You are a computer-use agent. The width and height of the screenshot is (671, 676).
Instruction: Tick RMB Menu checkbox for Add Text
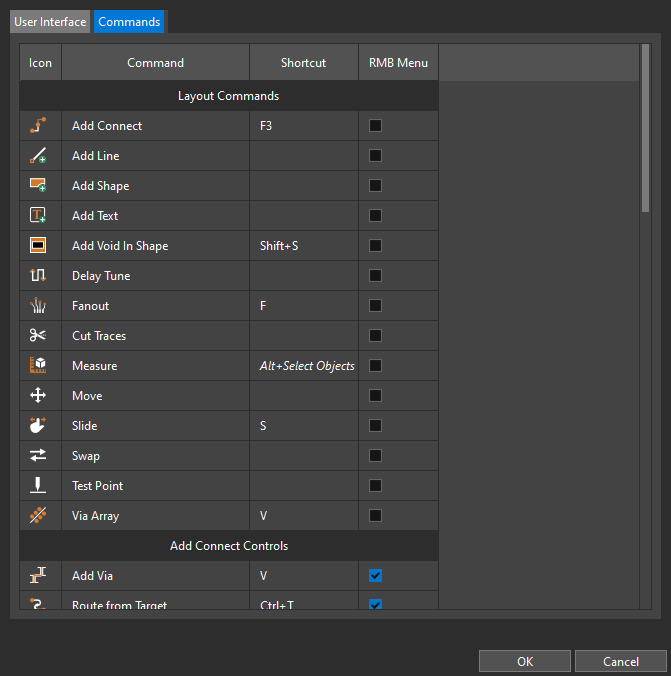coord(375,216)
